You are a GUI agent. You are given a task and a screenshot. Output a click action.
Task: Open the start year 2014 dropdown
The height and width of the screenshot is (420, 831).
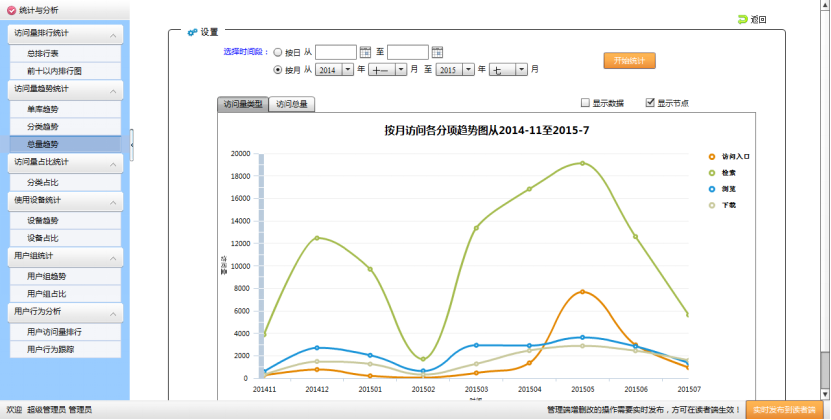(x=347, y=70)
